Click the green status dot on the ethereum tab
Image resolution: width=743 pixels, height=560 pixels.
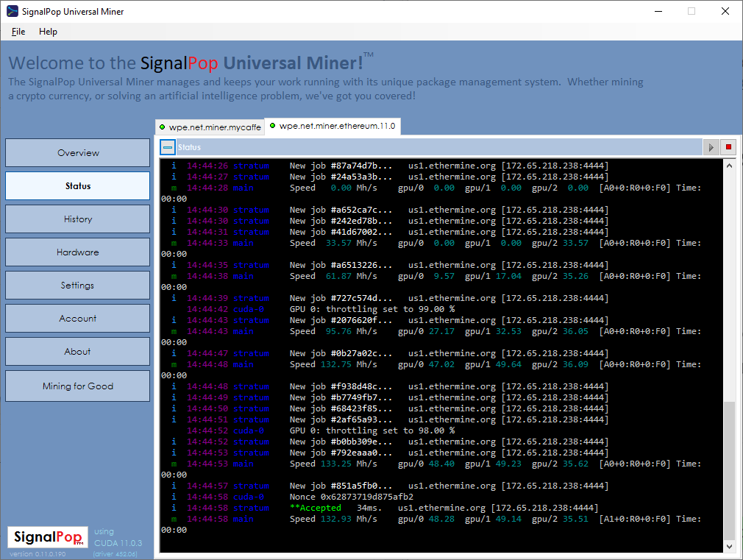(272, 126)
